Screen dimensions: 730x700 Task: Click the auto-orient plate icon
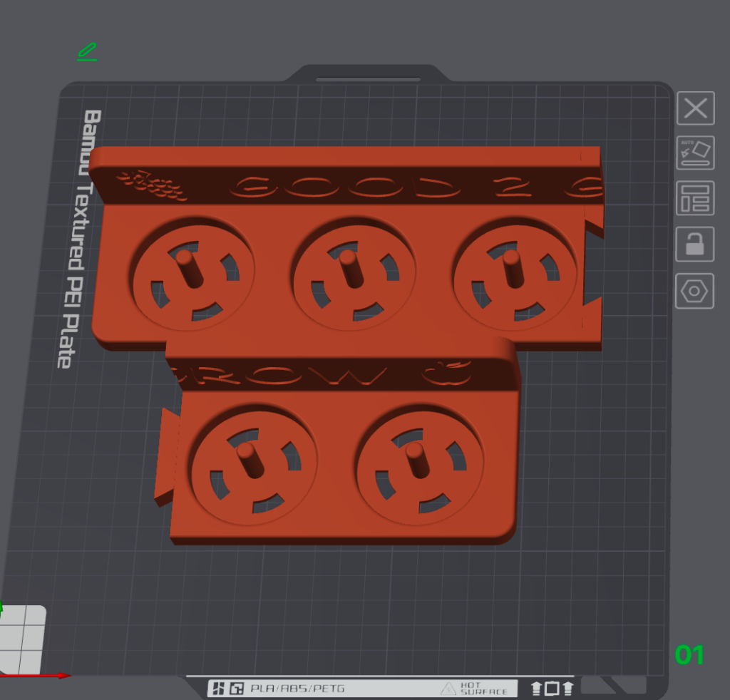(694, 153)
